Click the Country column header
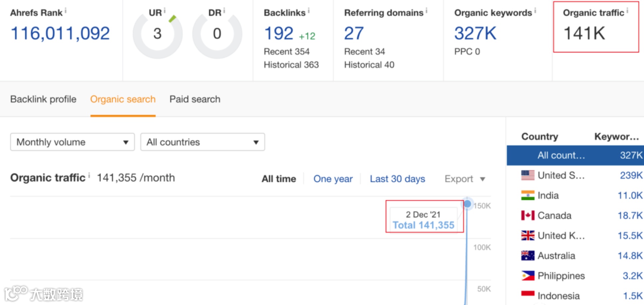 [x=540, y=136]
